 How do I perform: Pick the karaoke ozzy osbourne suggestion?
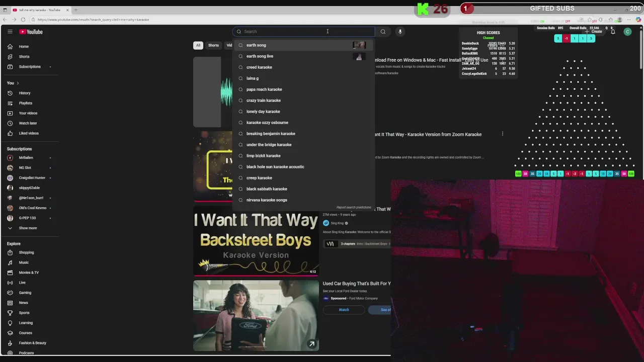(303, 123)
